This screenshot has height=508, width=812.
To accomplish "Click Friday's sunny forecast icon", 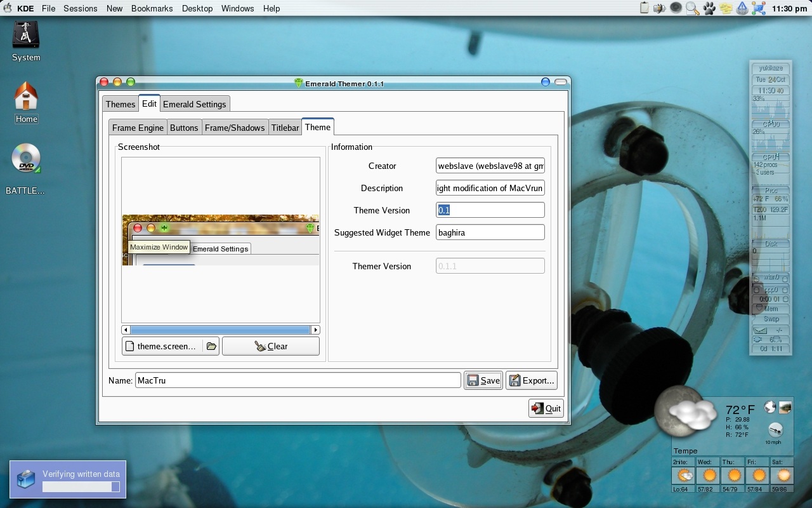I will [759, 476].
